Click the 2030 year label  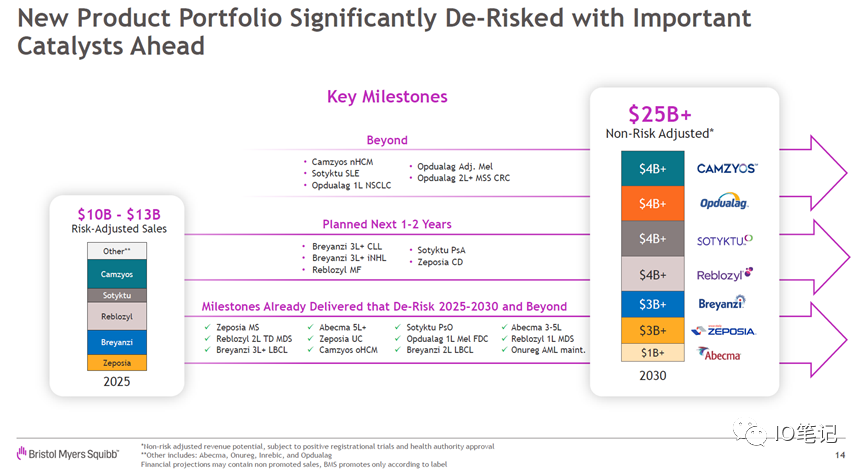click(x=653, y=376)
